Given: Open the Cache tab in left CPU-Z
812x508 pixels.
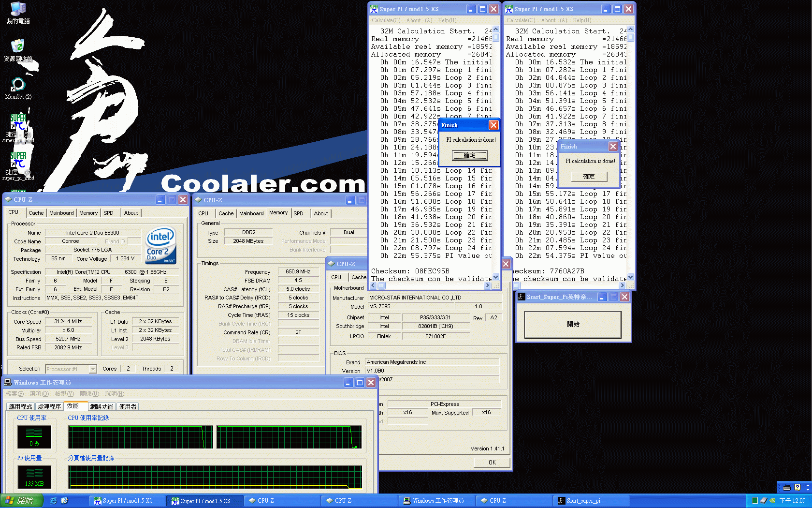Looking at the screenshot, I should click(36, 213).
